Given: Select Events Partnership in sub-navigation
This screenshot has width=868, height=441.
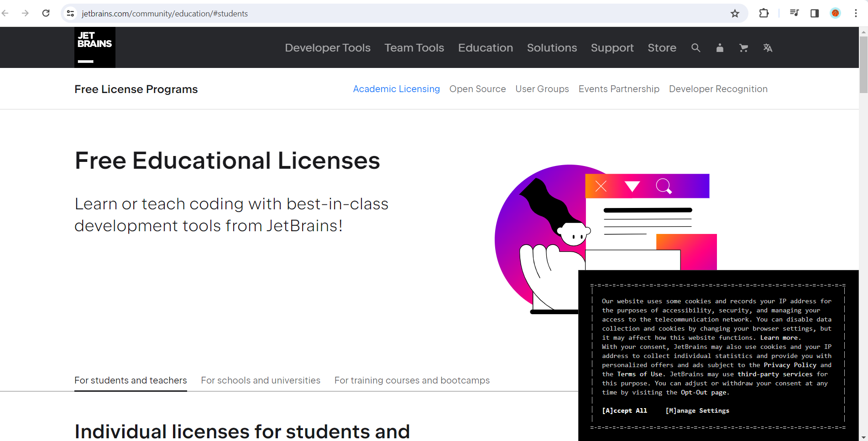Looking at the screenshot, I should (619, 89).
